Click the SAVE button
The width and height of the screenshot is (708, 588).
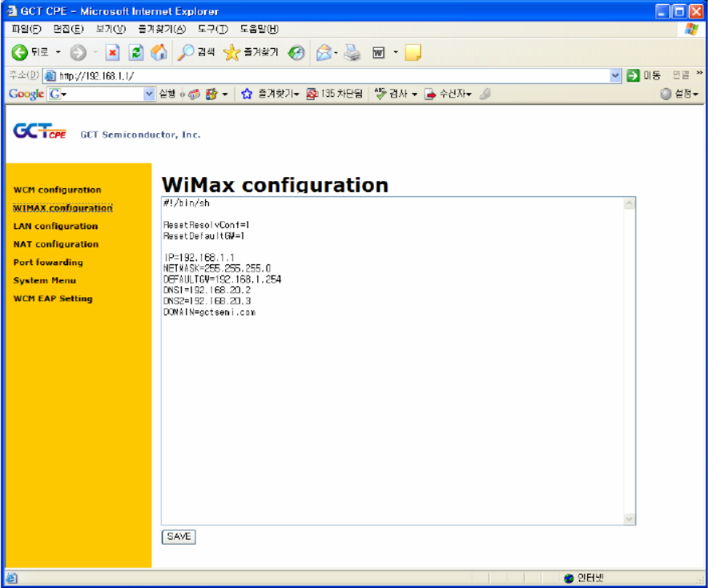pos(179,537)
